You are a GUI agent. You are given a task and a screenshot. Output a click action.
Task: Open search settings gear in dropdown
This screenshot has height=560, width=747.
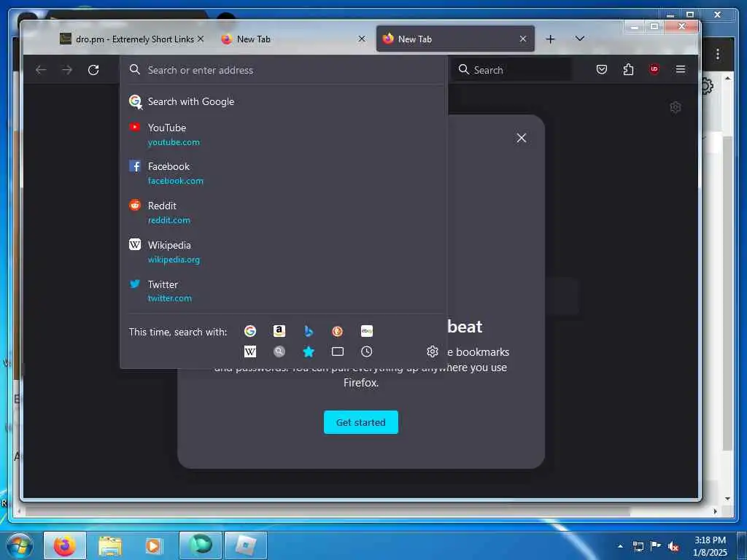pyautogui.click(x=432, y=351)
